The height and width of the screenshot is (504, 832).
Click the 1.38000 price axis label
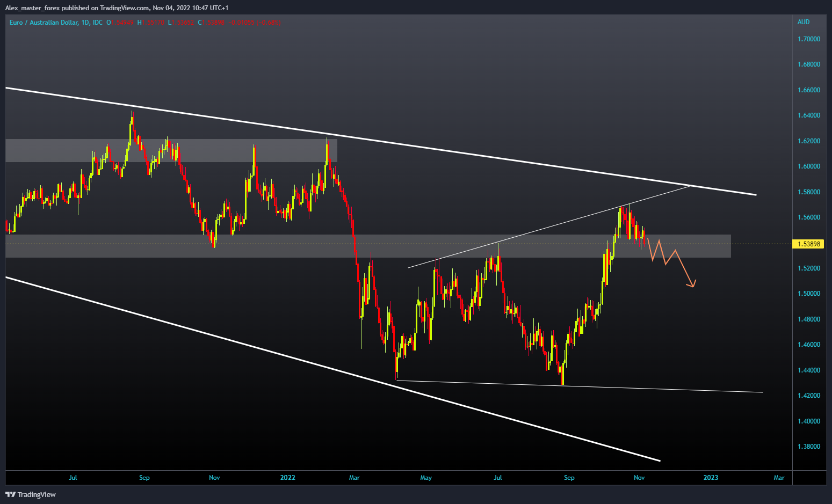pyautogui.click(x=809, y=447)
